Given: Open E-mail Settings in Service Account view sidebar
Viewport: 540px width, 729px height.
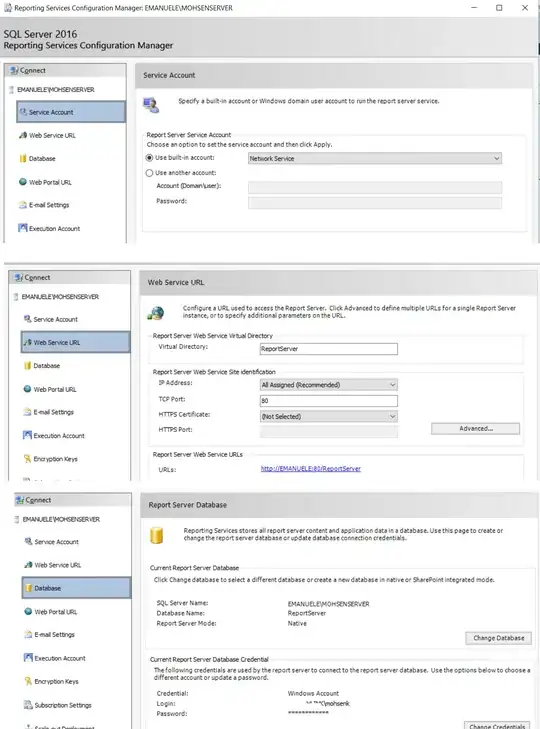Looking at the screenshot, I should point(44,205).
